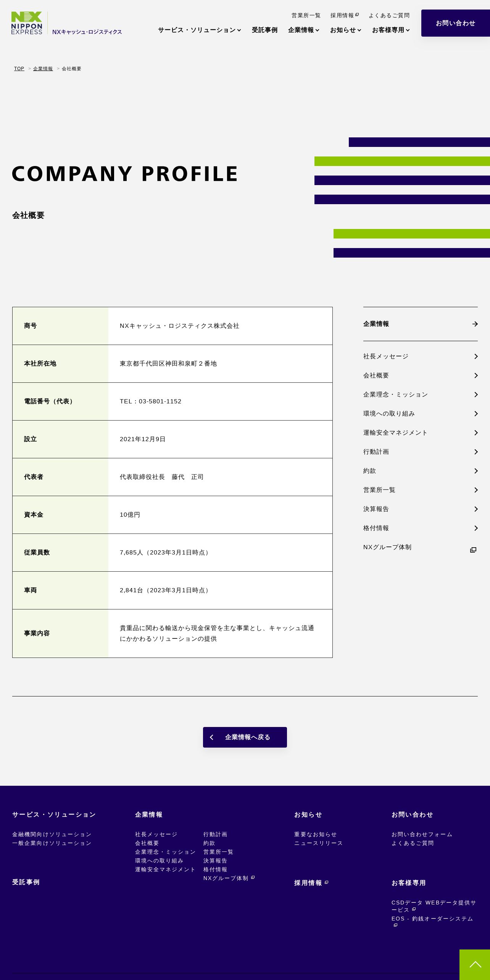
Task: Click chevron arrow beside 営業所一覧 in sidebar
Action: click(x=476, y=490)
